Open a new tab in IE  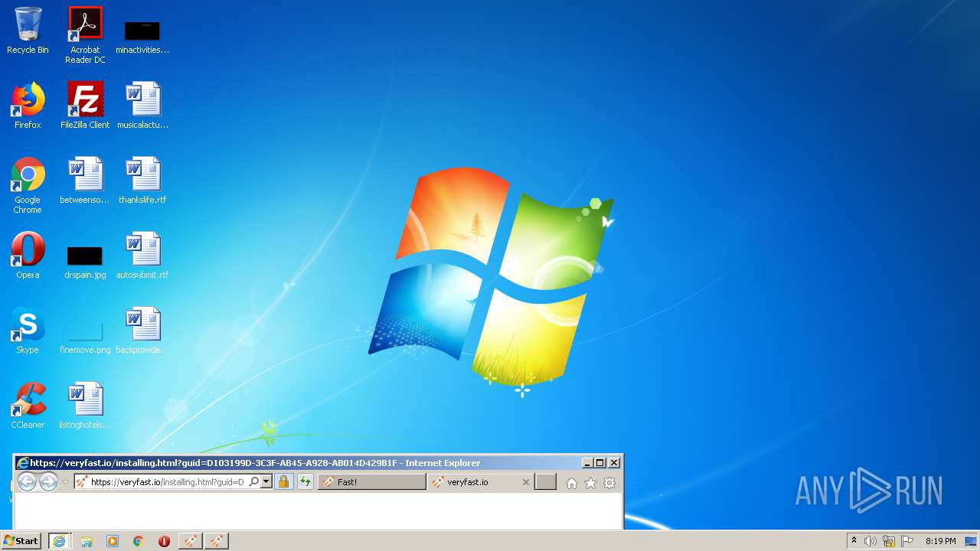(545, 482)
